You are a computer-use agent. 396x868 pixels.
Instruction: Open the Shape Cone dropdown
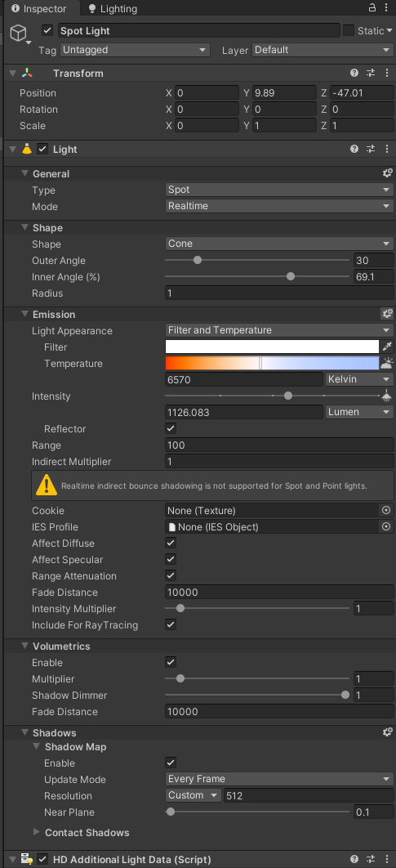[x=279, y=244]
